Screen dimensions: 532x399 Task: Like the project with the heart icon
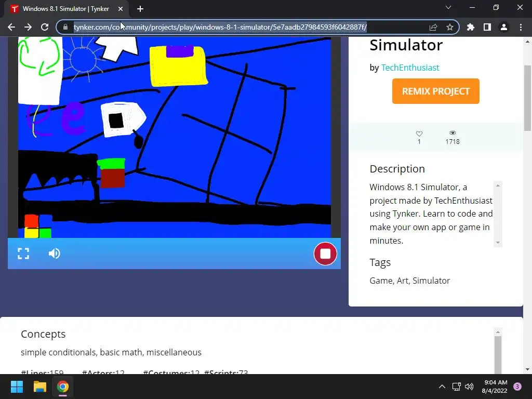[419, 134]
